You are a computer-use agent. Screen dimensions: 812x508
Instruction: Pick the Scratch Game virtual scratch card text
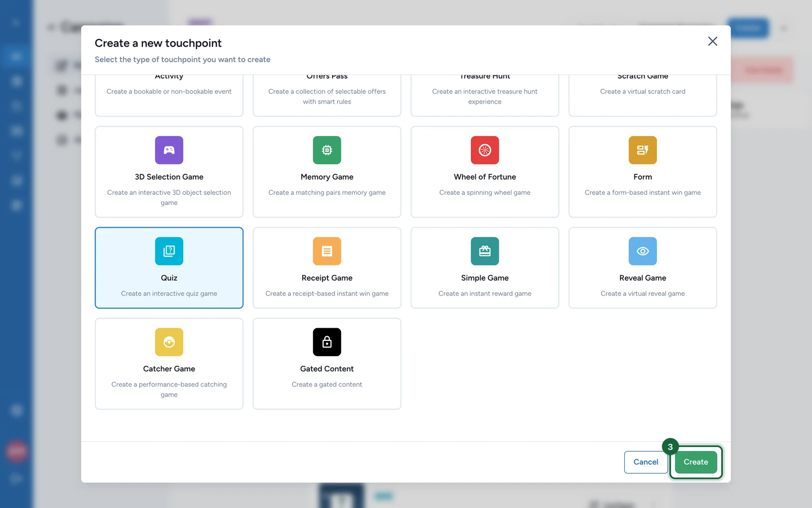642,91
